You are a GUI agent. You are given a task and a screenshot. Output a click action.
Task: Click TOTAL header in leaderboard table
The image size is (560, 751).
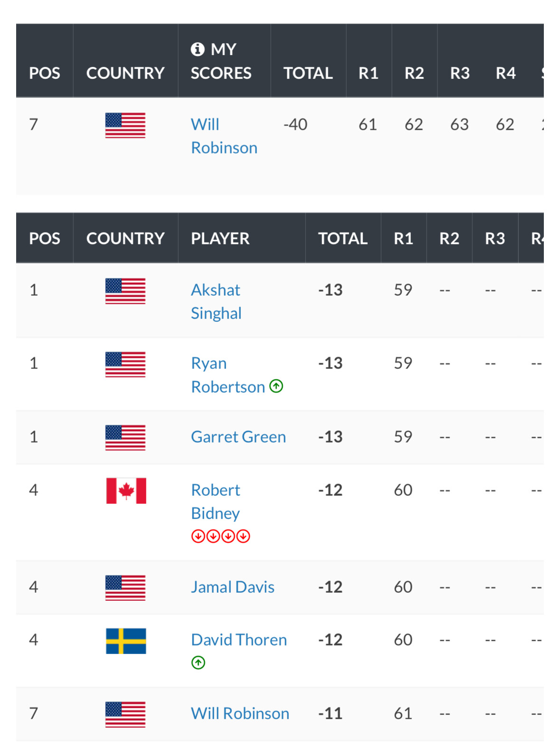click(342, 238)
